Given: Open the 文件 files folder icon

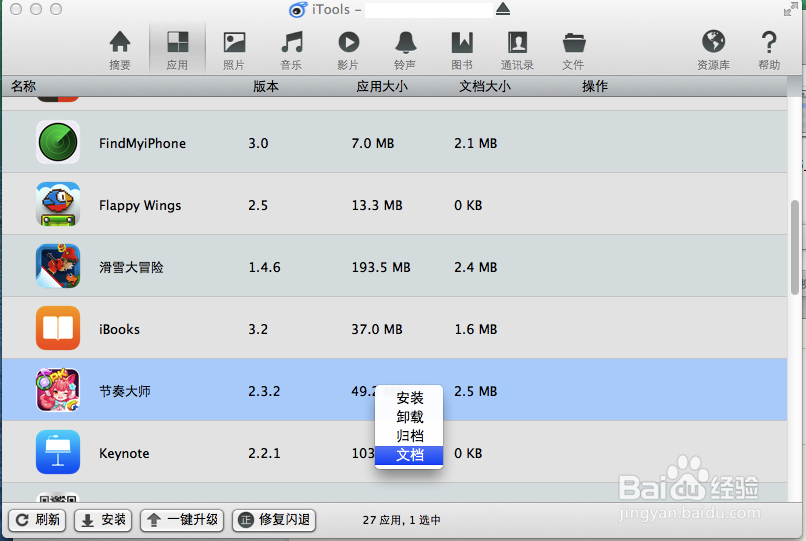Looking at the screenshot, I should 574,50.
